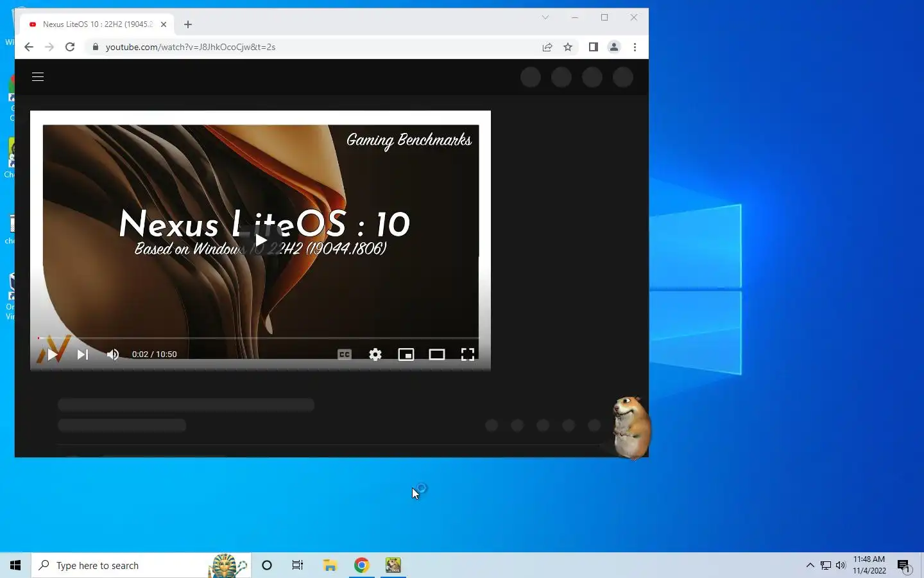Open Chrome tab search dropdown
This screenshot has width=924, height=578.
pos(545,17)
